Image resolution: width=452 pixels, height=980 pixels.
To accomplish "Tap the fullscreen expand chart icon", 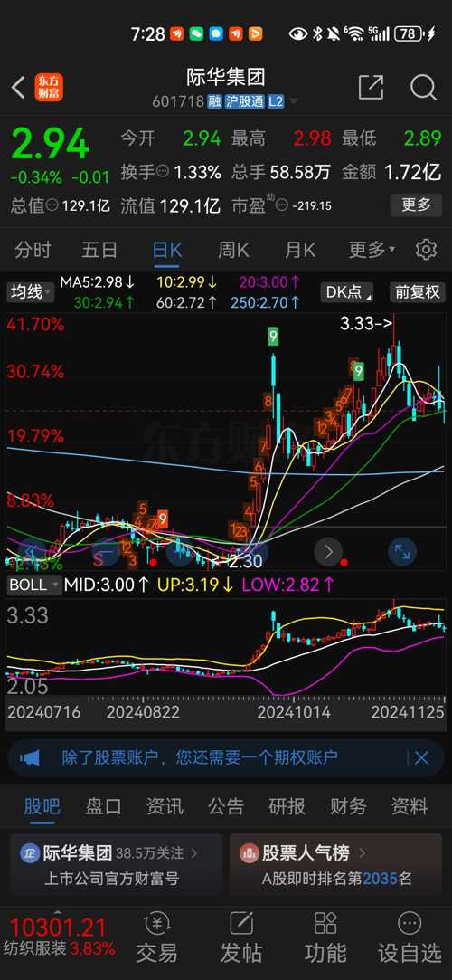I will (x=402, y=551).
